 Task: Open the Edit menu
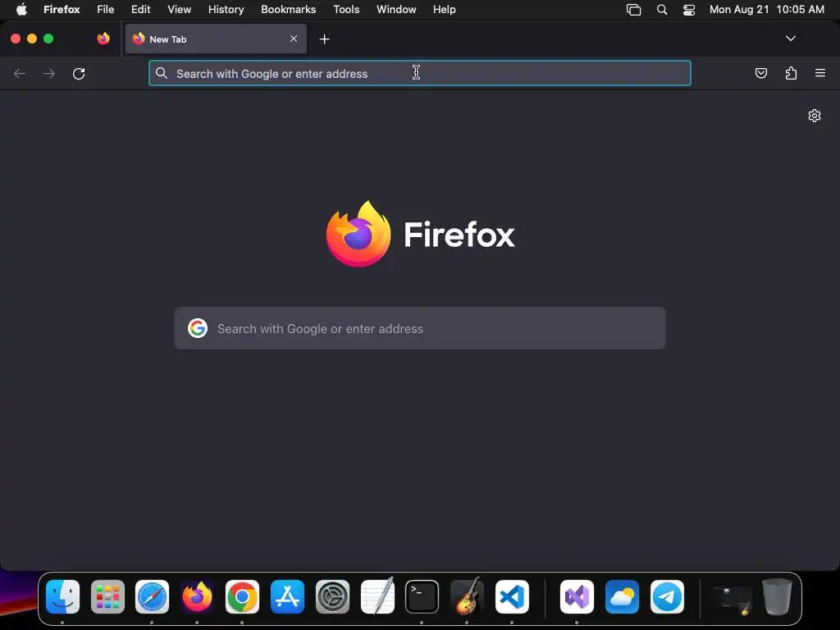(140, 9)
